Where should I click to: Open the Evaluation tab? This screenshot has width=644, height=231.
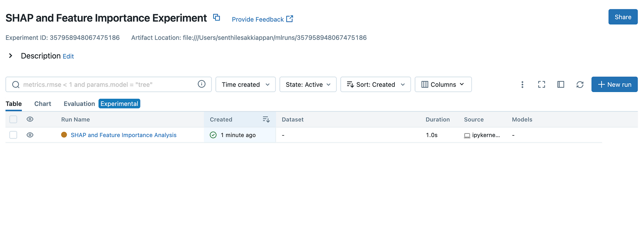pos(79,104)
